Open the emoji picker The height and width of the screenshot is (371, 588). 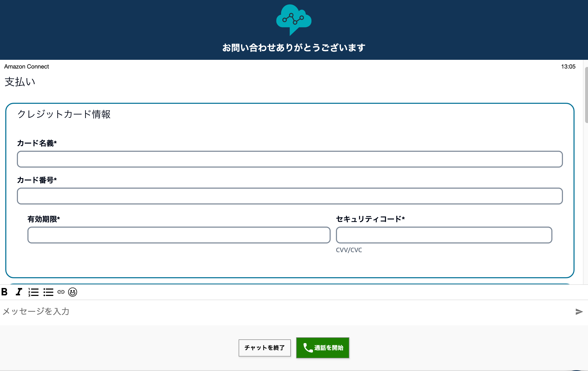73,292
